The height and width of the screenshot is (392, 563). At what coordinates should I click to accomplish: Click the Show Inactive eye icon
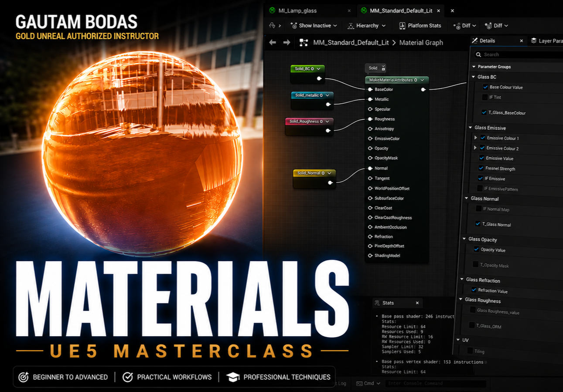(x=294, y=26)
